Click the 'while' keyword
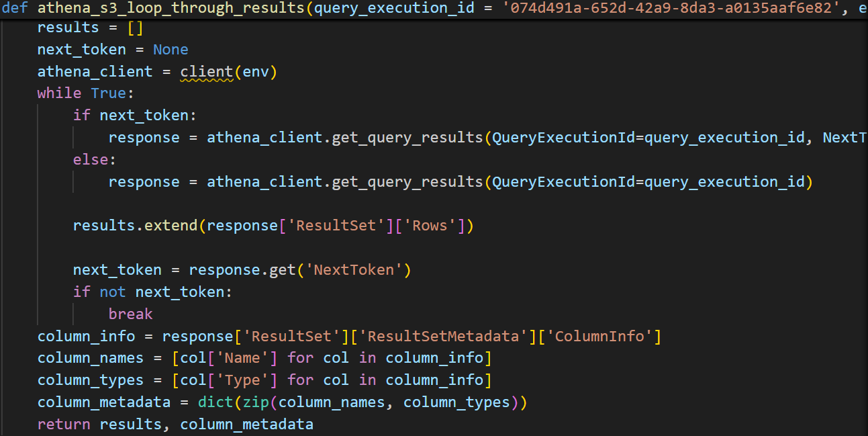Image resolution: width=868 pixels, height=436 pixels. 59,93
